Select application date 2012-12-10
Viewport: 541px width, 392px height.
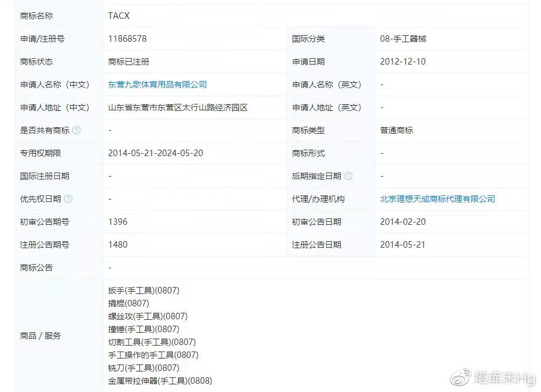coord(403,62)
